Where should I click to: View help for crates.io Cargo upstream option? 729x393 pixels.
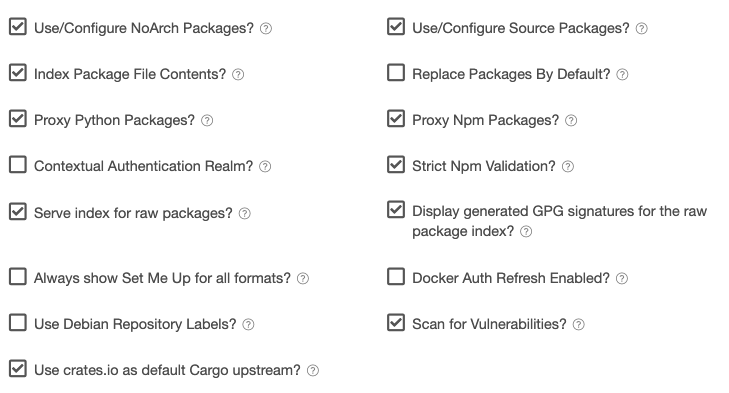pos(313,370)
